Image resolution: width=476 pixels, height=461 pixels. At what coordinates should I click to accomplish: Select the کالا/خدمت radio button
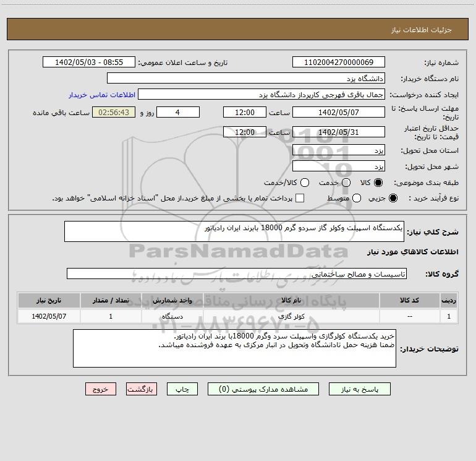(x=305, y=183)
